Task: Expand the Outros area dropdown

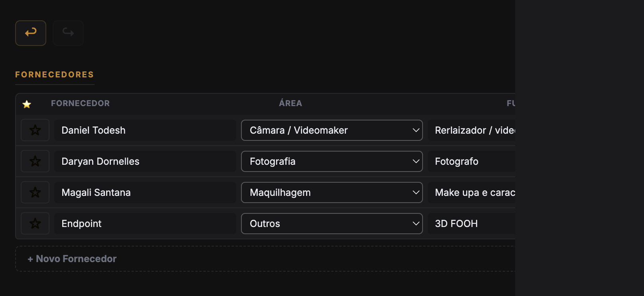Action: 332,223
